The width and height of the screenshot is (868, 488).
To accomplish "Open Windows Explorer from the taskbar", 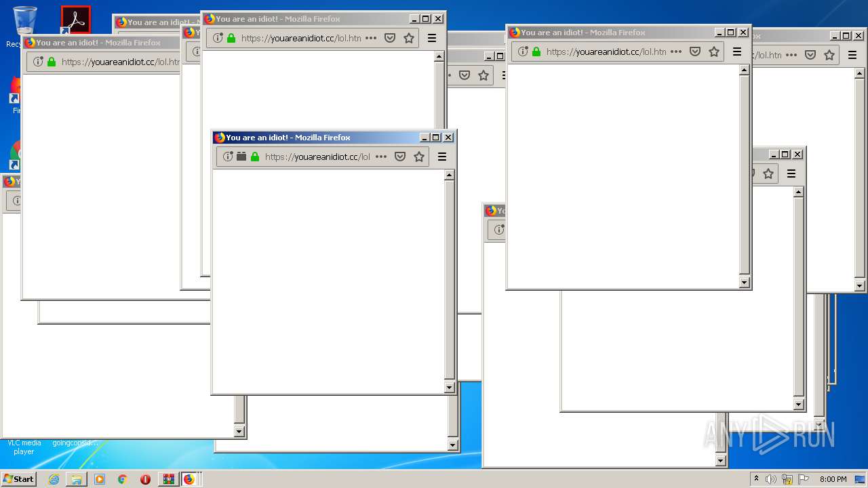I will pyautogui.click(x=77, y=479).
